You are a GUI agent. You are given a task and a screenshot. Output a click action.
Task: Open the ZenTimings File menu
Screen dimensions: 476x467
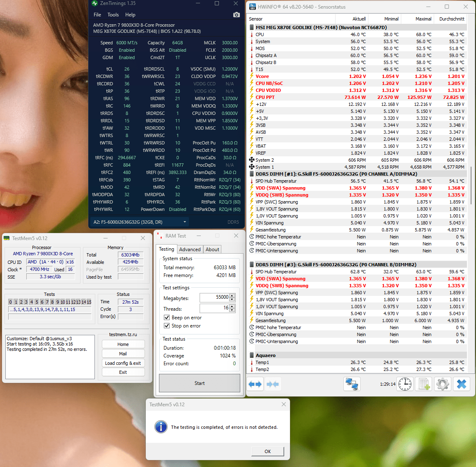[97, 15]
